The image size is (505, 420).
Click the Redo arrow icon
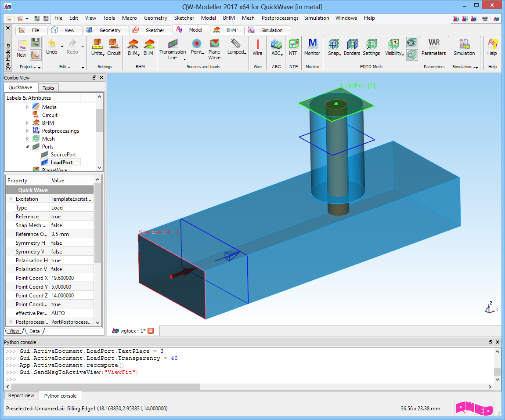pos(72,43)
